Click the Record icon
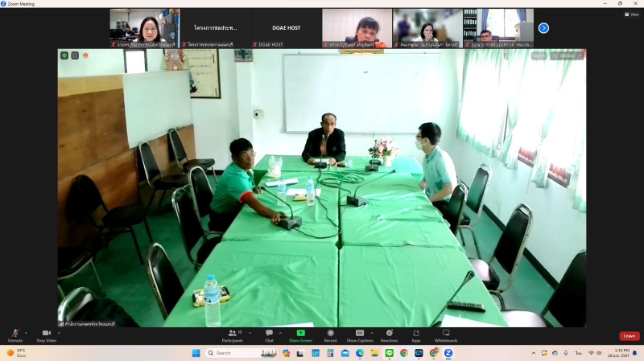 330,334
